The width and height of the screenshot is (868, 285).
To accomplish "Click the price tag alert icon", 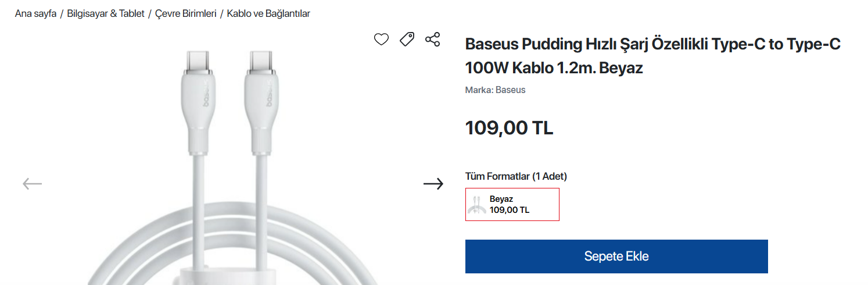I will tap(407, 40).
